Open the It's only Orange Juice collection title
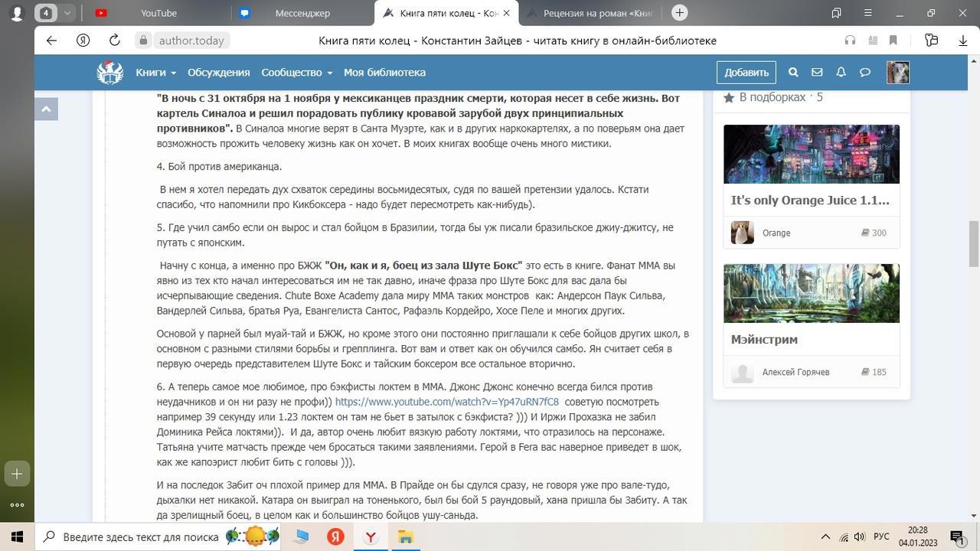980x551 pixels. (x=810, y=201)
